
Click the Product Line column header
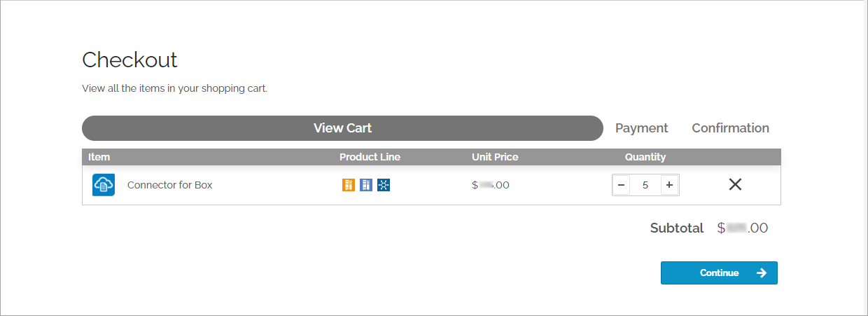[370, 157]
